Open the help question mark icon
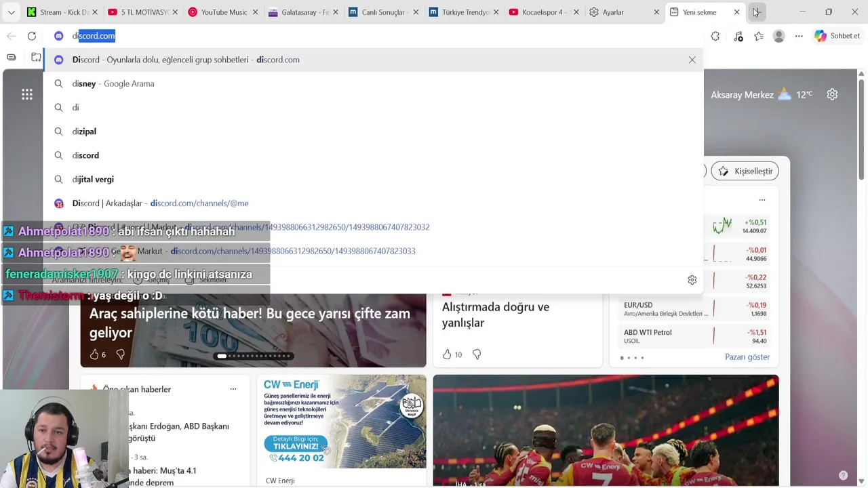 click(x=843, y=476)
